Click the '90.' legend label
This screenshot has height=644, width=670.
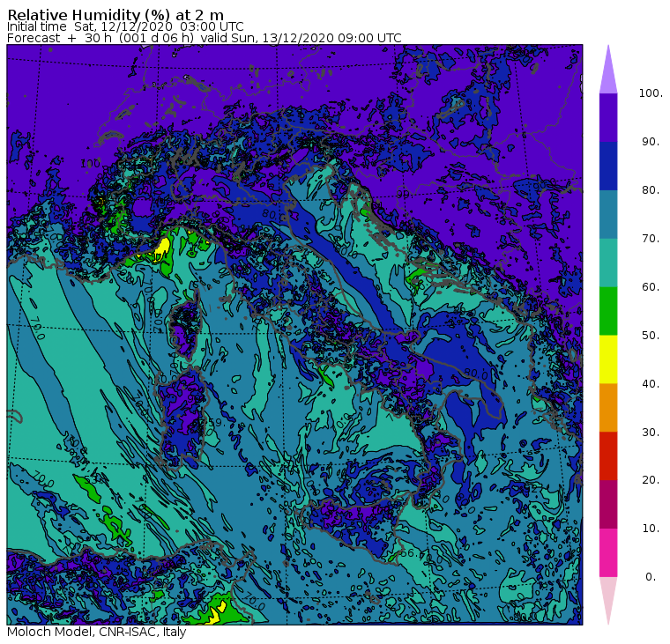(x=651, y=141)
